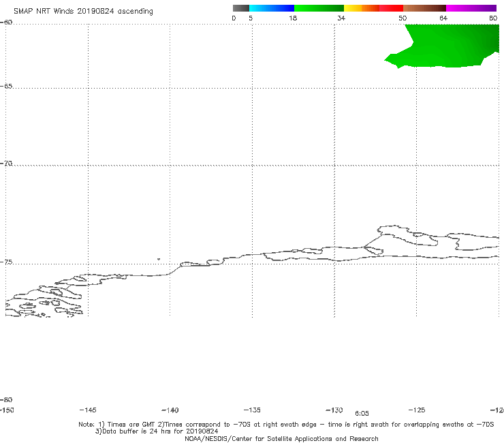This screenshot has width=504, height=443.
Task: Click the blue 5-18 segment of color bar
Action: click(272, 8)
